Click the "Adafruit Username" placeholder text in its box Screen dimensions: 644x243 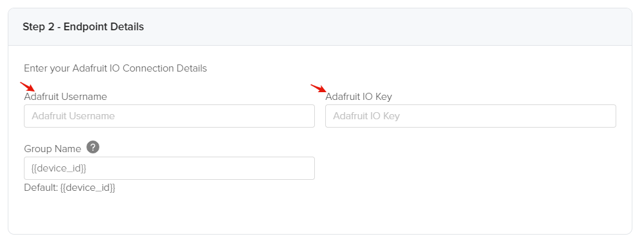pos(73,116)
